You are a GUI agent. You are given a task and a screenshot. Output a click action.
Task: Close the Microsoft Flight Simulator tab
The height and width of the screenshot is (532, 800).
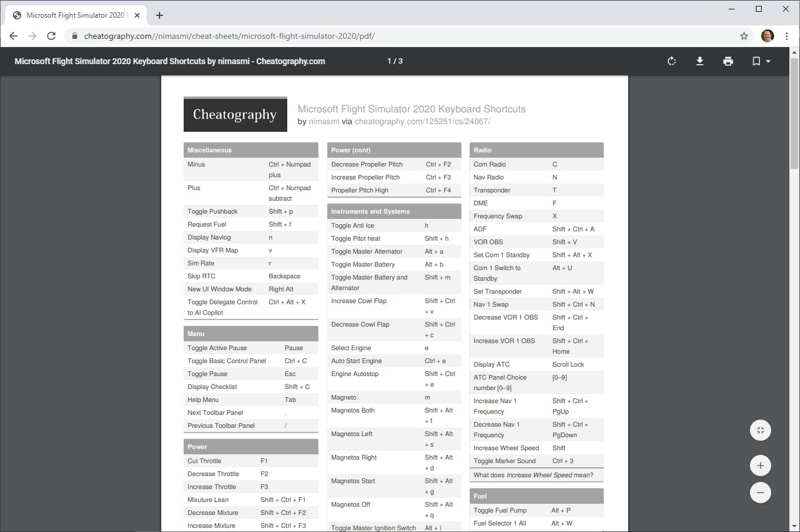137,15
